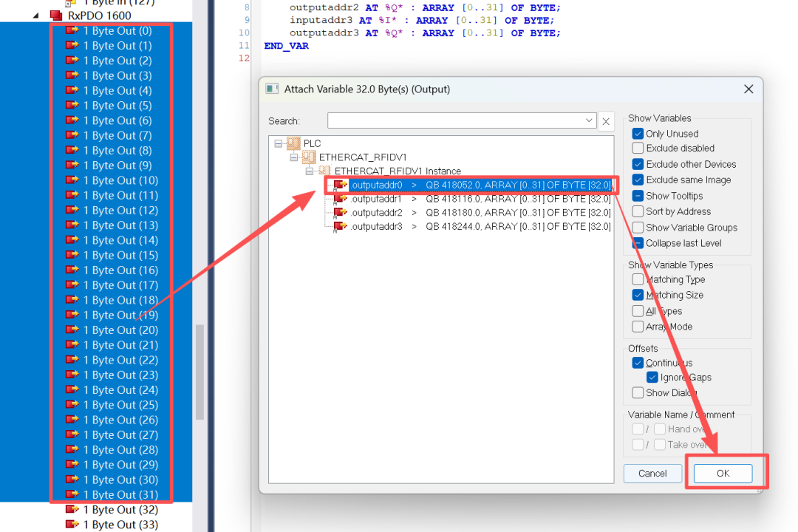Click the ETHERCAT_RFIDV1 Instance icon
This screenshot has width=798, height=532.
324,171
